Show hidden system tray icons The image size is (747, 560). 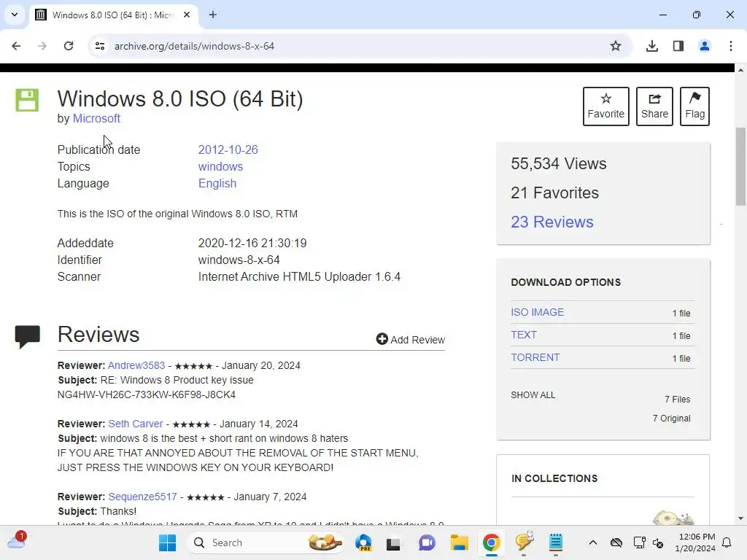[x=592, y=542]
